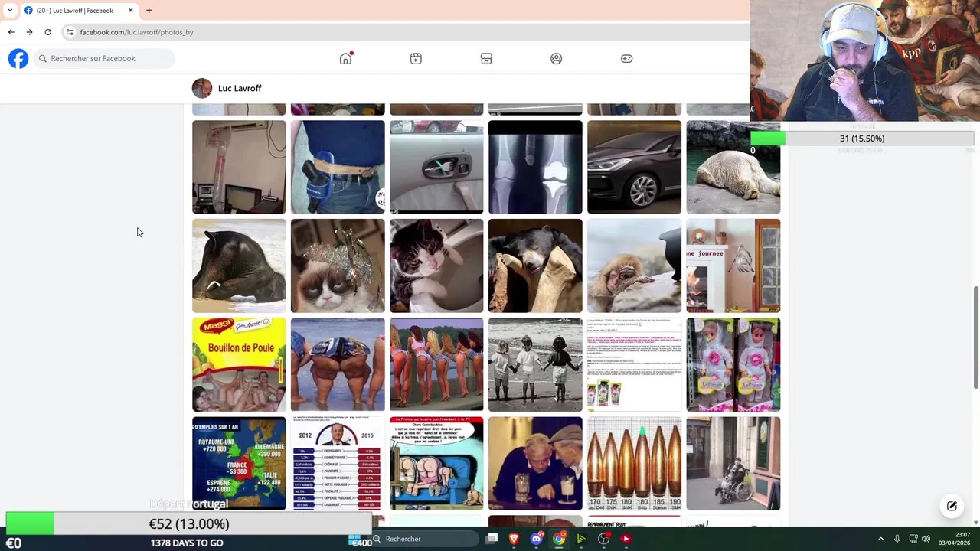Open the black and white children beach photo

click(x=535, y=364)
